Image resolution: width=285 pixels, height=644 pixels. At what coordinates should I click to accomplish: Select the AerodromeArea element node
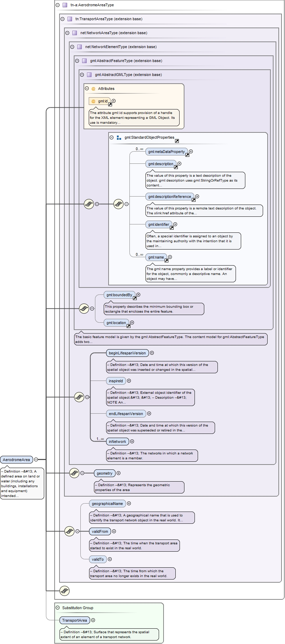click(16, 460)
